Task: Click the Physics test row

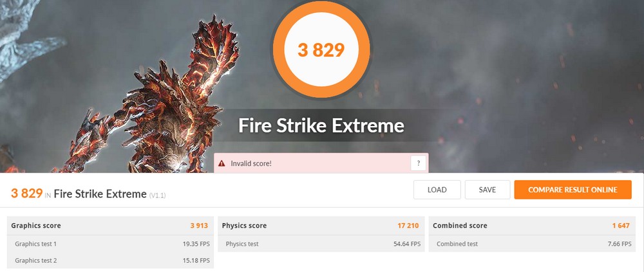Action: (321, 244)
